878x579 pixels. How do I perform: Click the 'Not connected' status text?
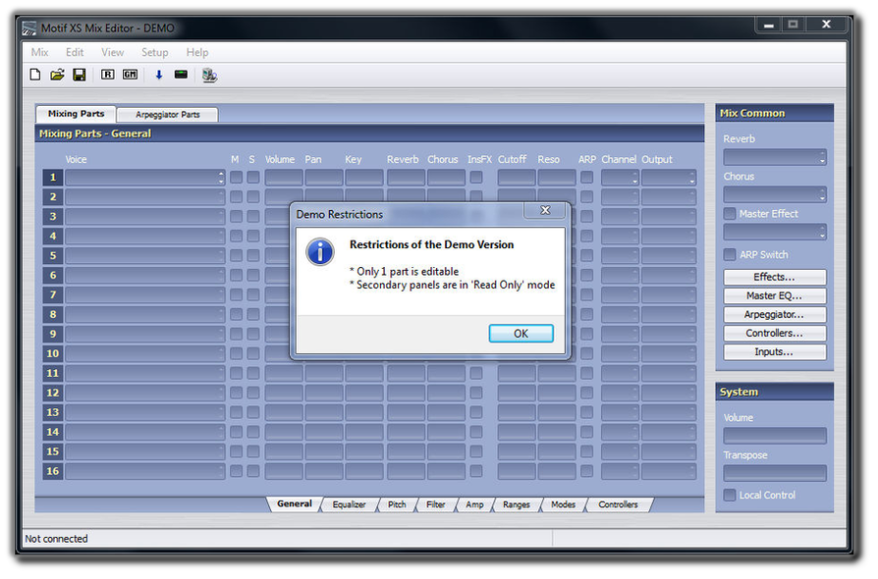57,539
